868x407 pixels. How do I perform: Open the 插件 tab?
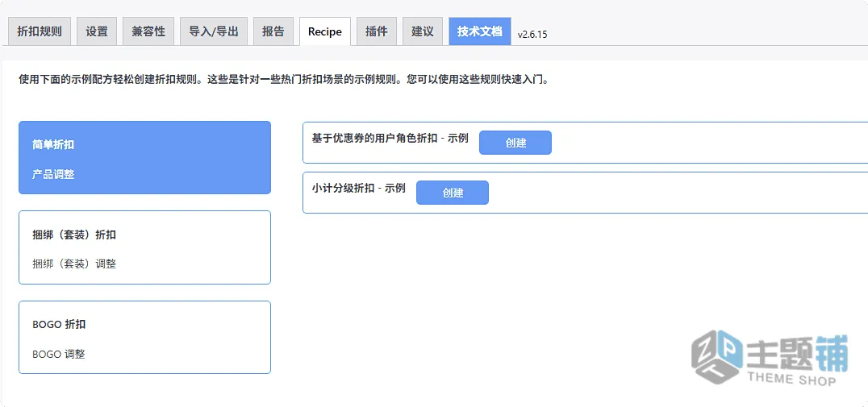377,31
